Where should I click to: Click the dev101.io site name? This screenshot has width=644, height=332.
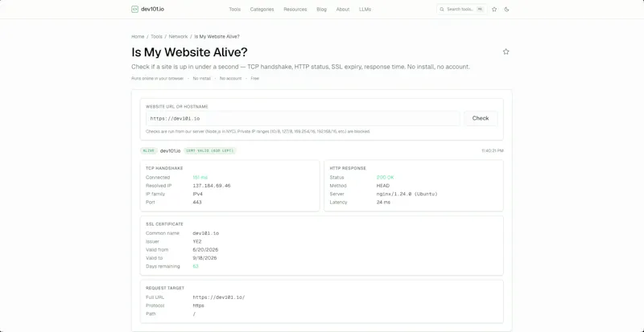tap(152, 9)
